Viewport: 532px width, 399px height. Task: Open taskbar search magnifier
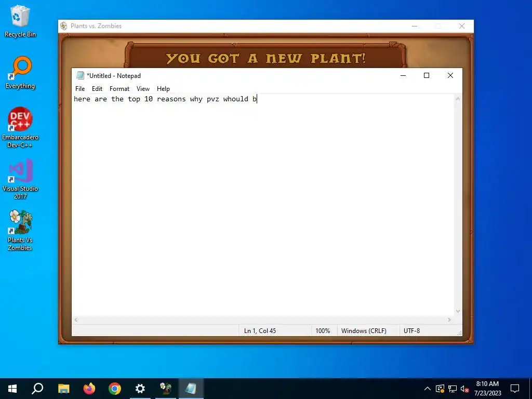[x=37, y=389]
